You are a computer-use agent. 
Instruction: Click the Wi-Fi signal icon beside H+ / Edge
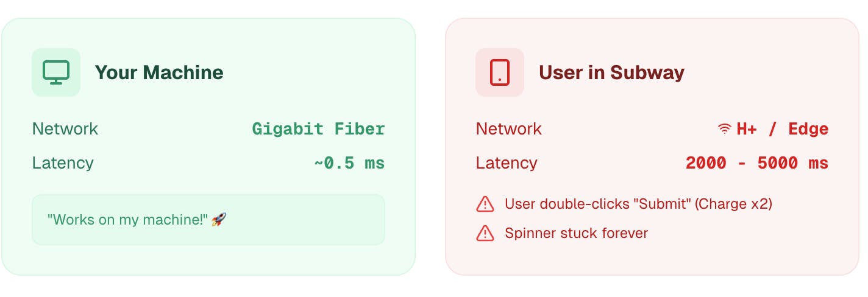tap(724, 129)
